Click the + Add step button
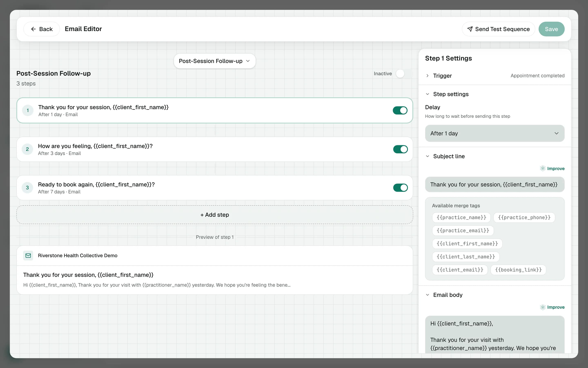This screenshot has height=368, width=588. [215, 215]
